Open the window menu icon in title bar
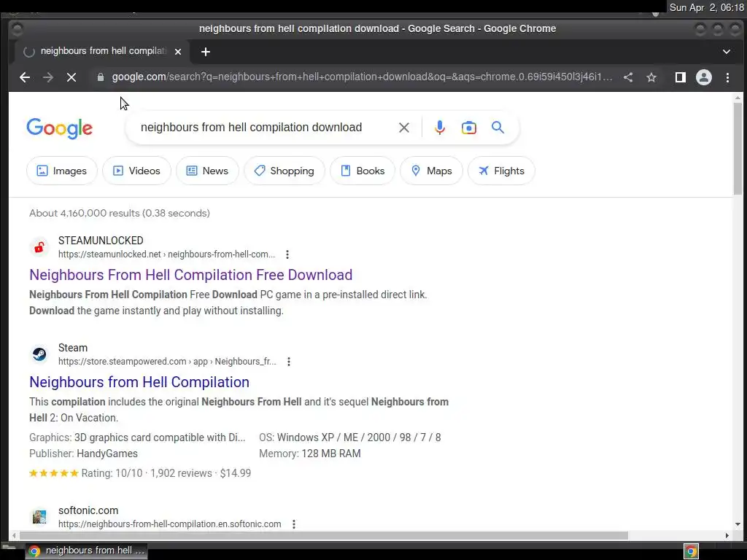The height and width of the screenshot is (560, 747). point(17,29)
